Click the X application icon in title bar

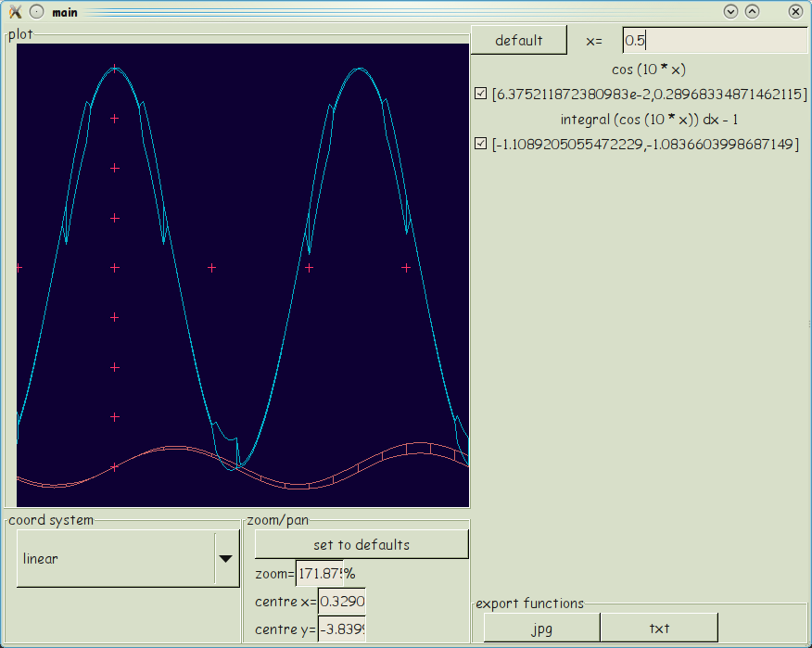tap(15, 12)
